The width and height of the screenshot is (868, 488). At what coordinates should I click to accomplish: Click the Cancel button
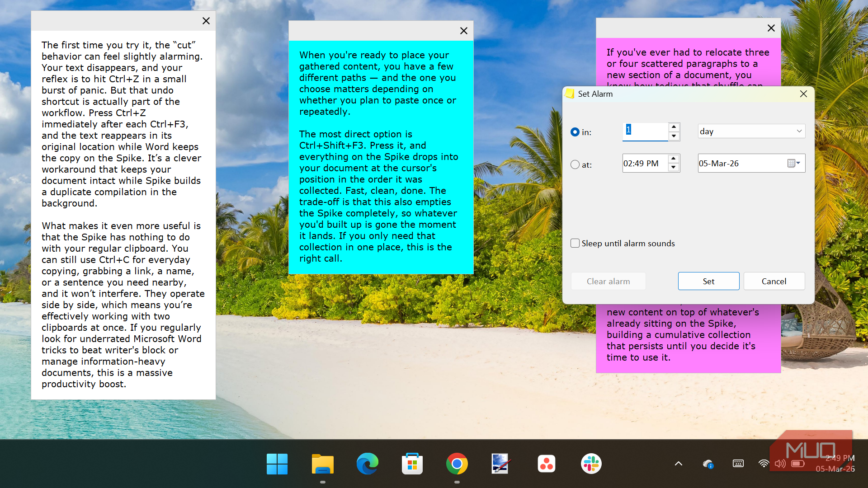point(774,281)
